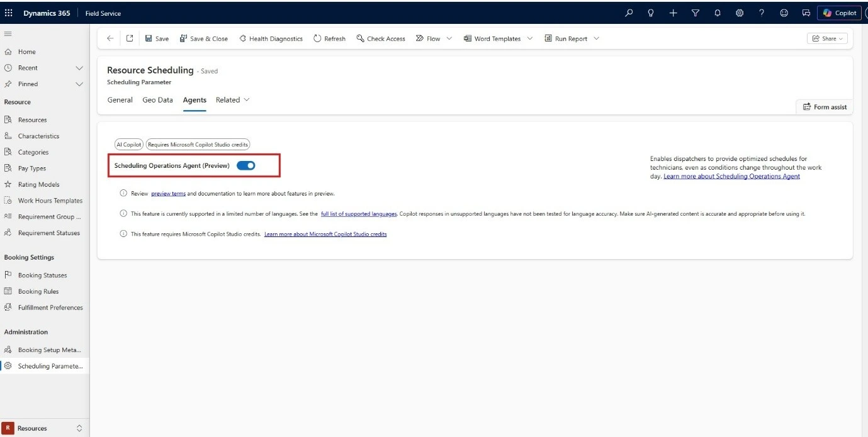Image resolution: width=868 pixels, height=437 pixels.
Task: Click Word Templates command
Action: click(492, 38)
